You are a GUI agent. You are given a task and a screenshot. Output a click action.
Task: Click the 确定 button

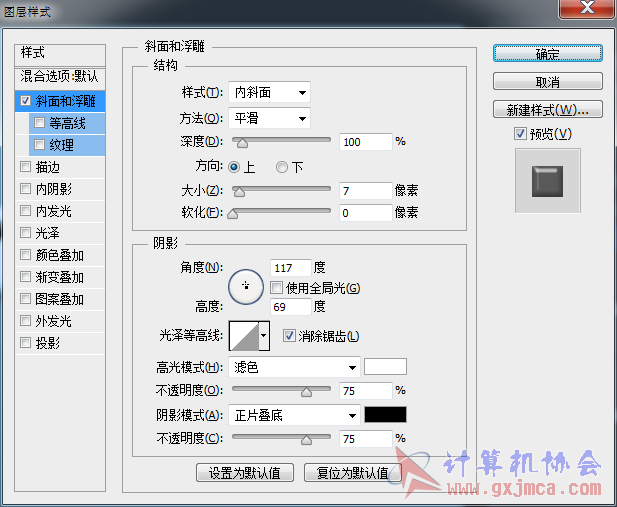547,54
